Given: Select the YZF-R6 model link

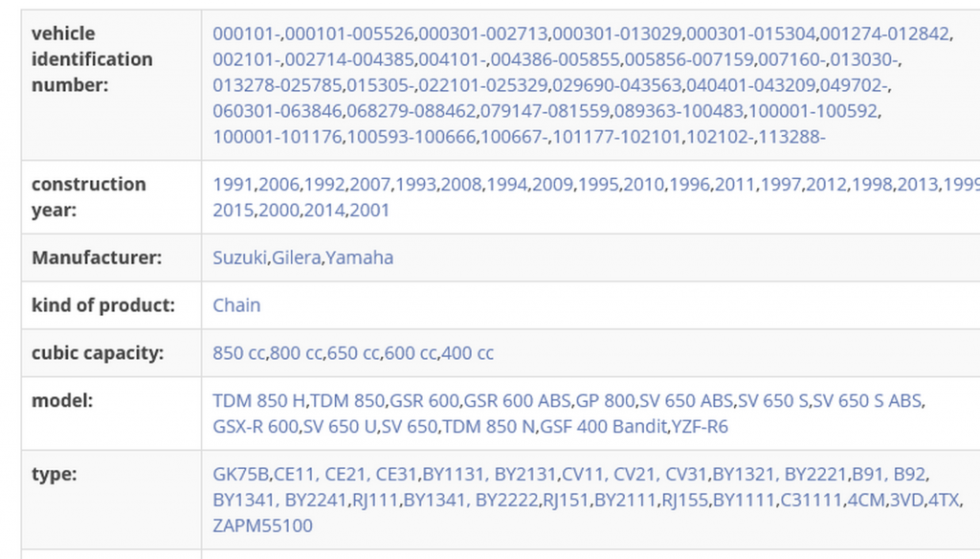Looking at the screenshot, I should pyautogui.click(x=700, y=427).
